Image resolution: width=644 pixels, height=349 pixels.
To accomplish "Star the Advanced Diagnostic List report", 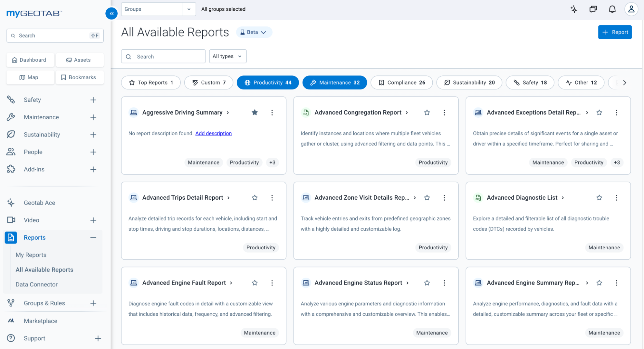I will (599, 198).
